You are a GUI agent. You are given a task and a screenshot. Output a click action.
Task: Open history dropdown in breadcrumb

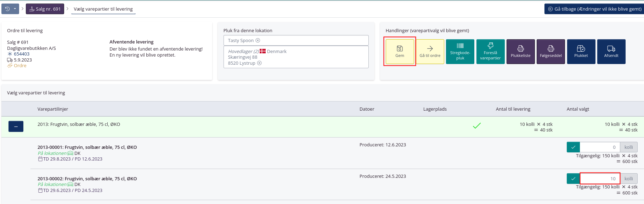click(x=10, y=9)
